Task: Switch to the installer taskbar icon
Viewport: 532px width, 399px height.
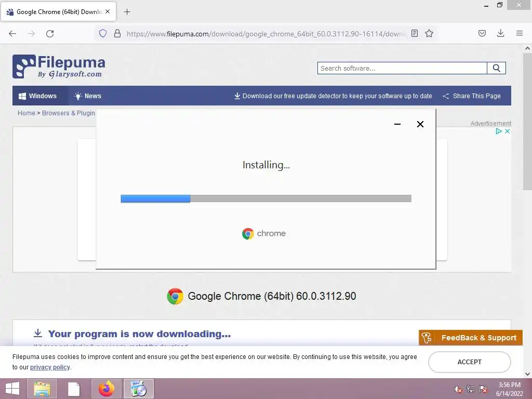Action: coord(138,389)
